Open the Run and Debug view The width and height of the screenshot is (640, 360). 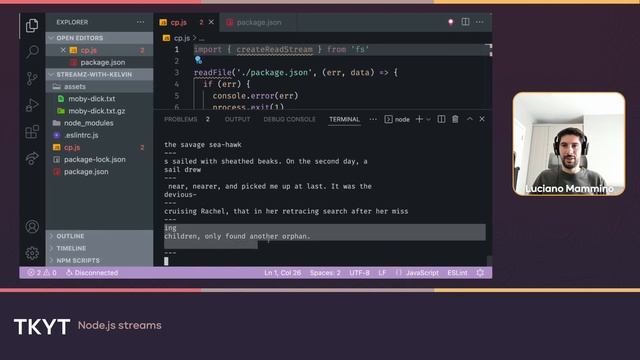click(x=32, y=105)
